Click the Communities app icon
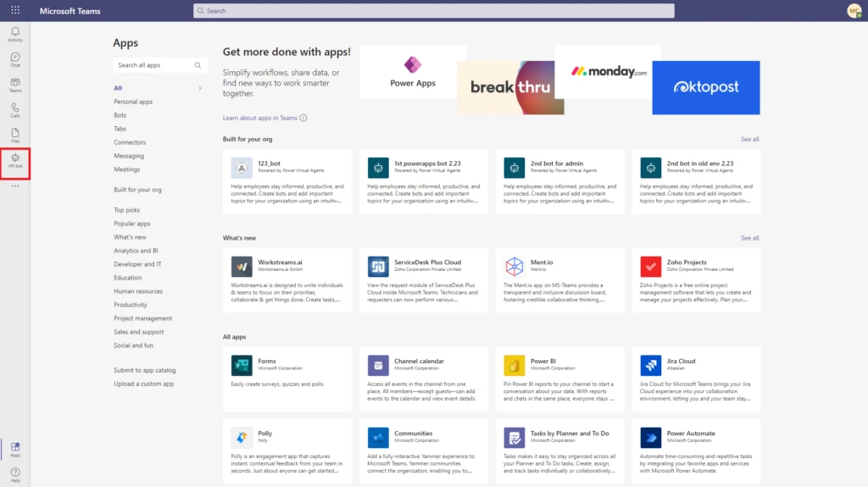 (x=378, y=438)
